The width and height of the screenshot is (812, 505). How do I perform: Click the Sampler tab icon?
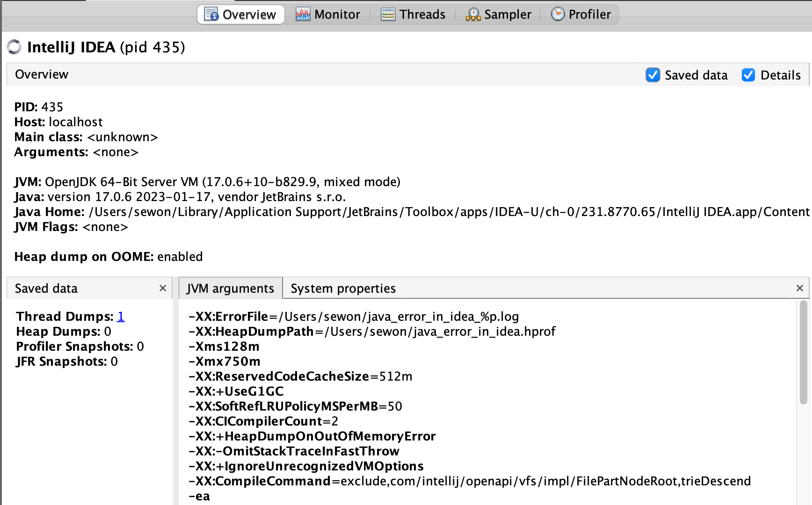473,14
